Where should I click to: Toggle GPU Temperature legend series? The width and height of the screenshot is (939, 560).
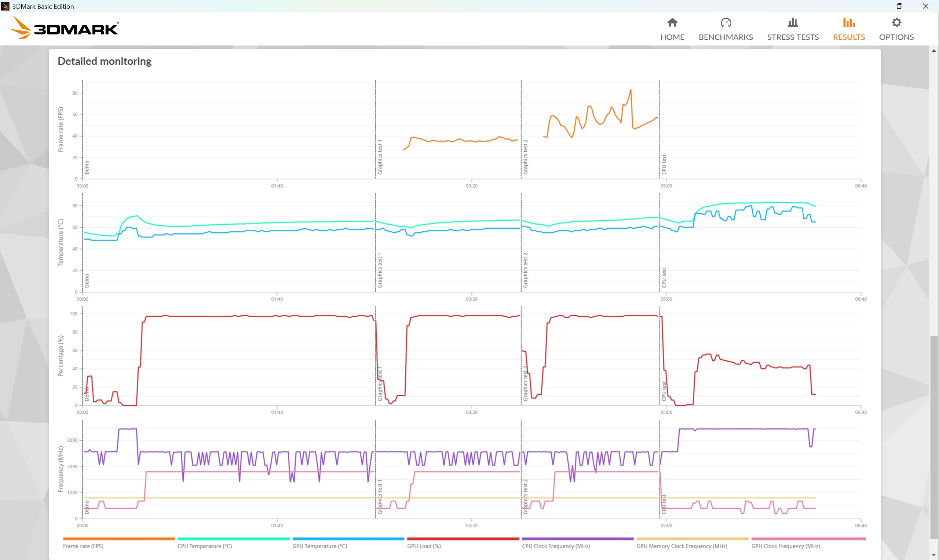pos(319,546)
